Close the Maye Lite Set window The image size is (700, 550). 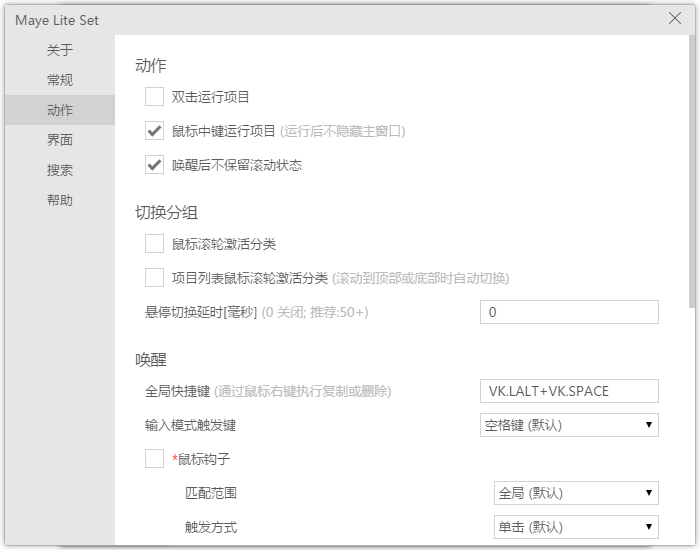click(675, 18)
